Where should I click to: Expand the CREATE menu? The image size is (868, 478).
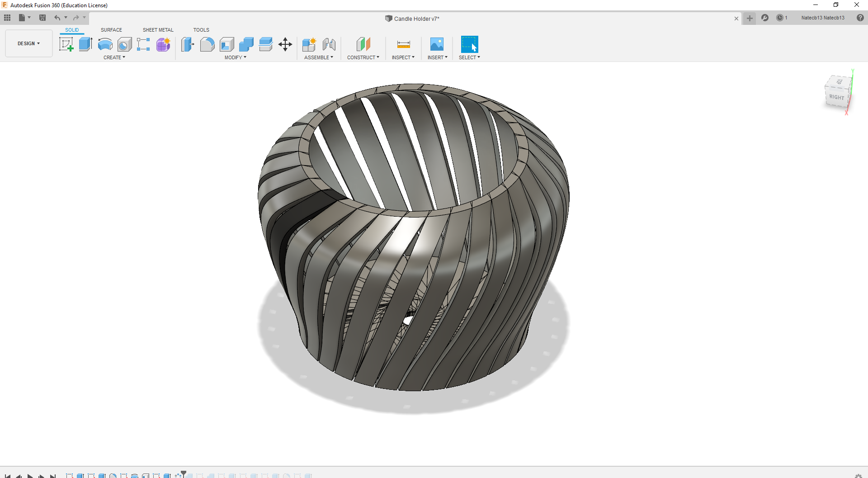(x=114, y=57)
